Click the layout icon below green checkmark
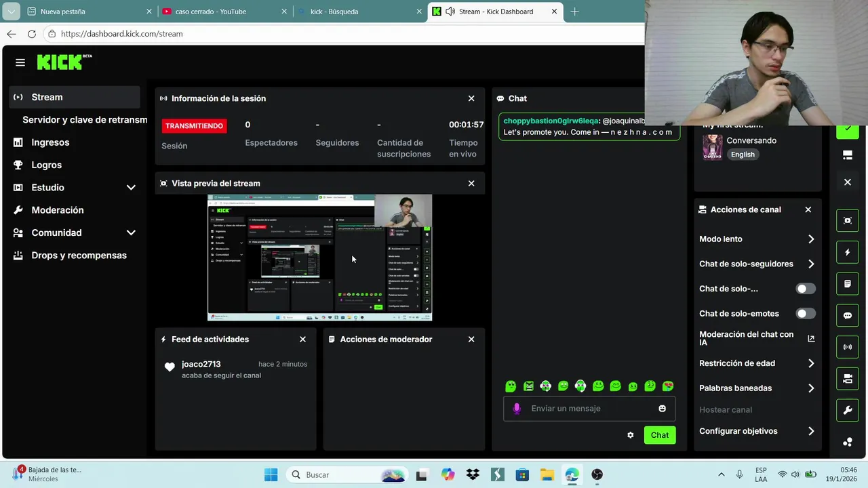This screenshot has width=868, height=488. coord(848,155)
